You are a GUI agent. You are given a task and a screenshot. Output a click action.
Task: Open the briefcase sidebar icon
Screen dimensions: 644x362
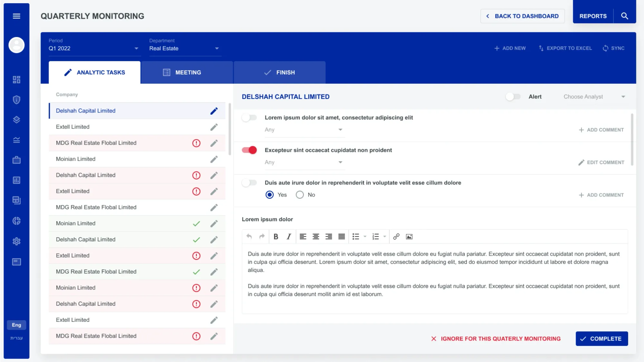16,160
